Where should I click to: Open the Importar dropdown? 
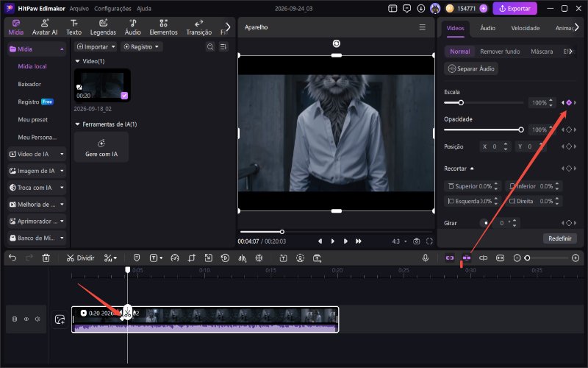tap(96, 46)
